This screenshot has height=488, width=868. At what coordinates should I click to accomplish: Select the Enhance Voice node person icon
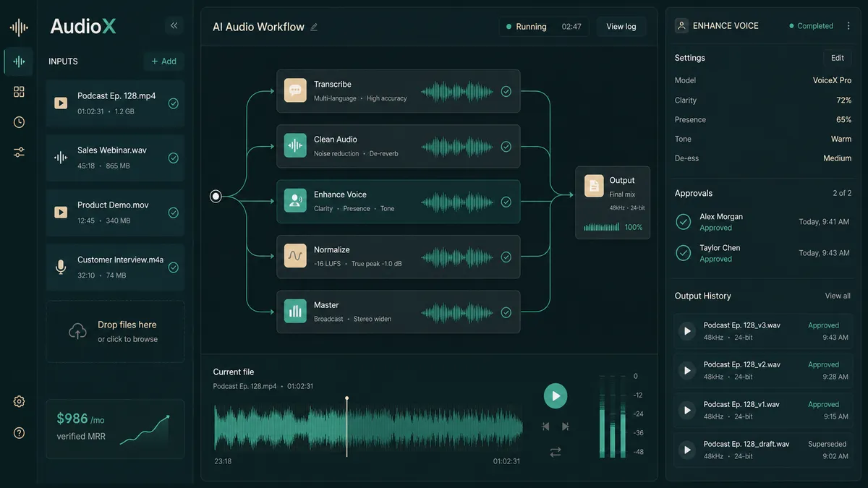tap(295, 200)
